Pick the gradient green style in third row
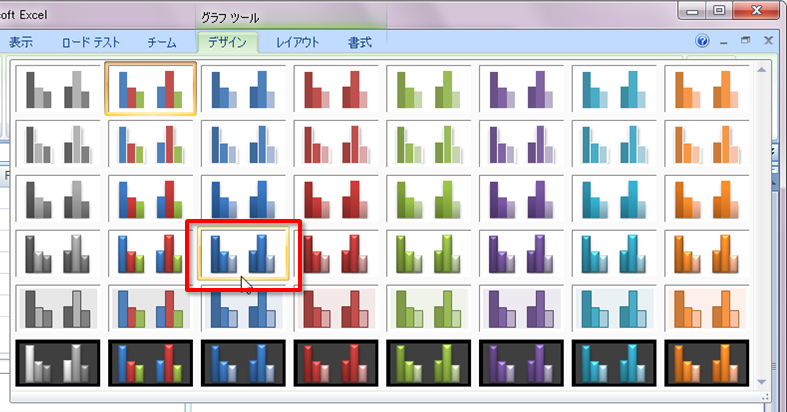787x412 pixels. (x=429, y=199)
